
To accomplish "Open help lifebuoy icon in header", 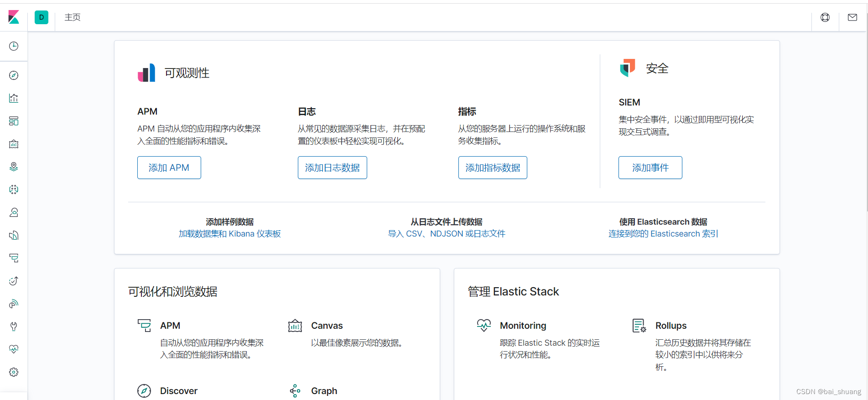I will pos(825,17).
